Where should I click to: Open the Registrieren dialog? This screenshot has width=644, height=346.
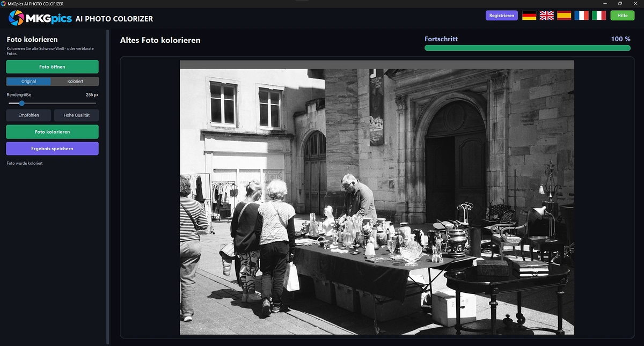(x=502, y=16)
